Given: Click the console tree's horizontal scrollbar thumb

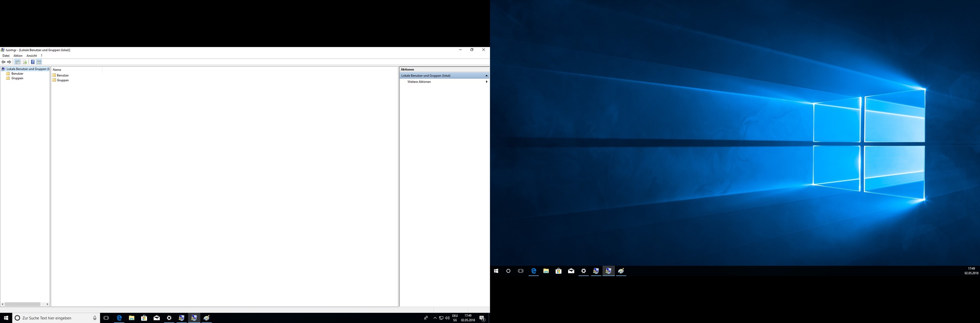Looking at the screenshot, I should 23,304.
